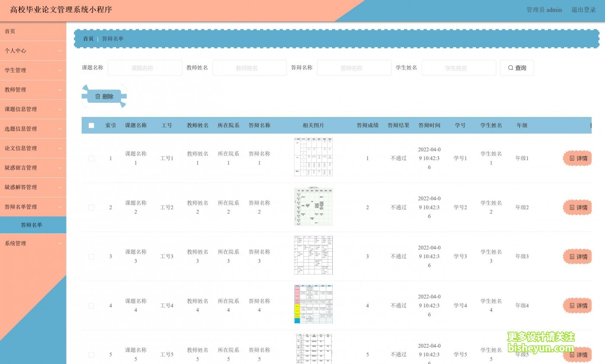The width and height of the screenshot is (605, 364).
Task: Open the 相关图片 thumbnail in row 3
Action: coord(313,255)
